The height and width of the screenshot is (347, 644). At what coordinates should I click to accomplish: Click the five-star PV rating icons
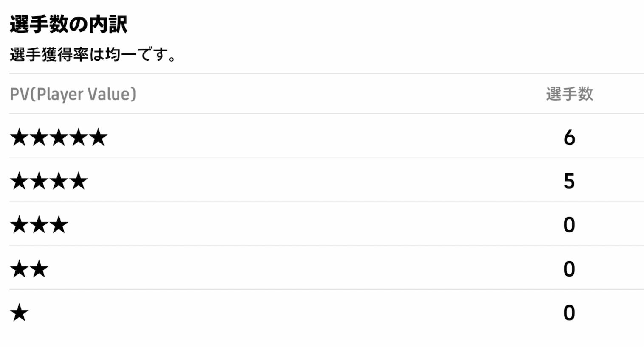59,137
